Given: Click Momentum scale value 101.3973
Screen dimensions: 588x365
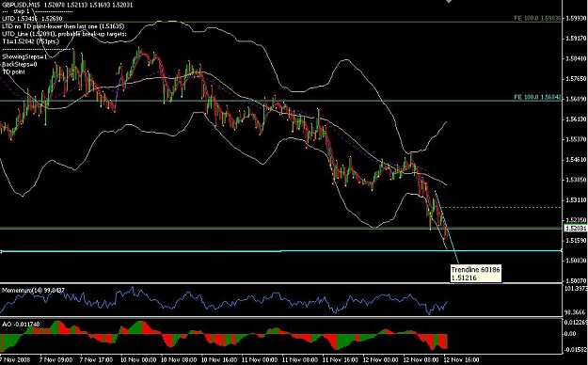Looking at the screenshot, I should pyautogui.click(x=576, y=288).
